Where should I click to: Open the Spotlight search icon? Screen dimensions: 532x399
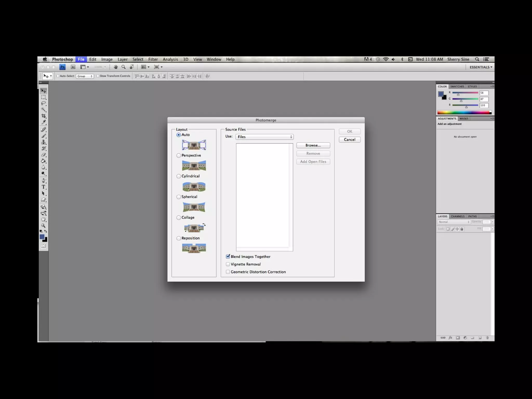(477, 59)
